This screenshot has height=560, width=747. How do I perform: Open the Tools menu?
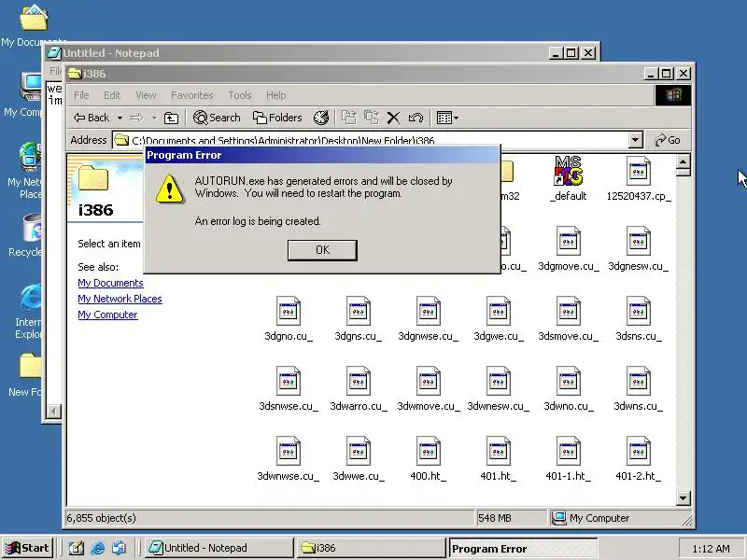click(x=240, y=95)
